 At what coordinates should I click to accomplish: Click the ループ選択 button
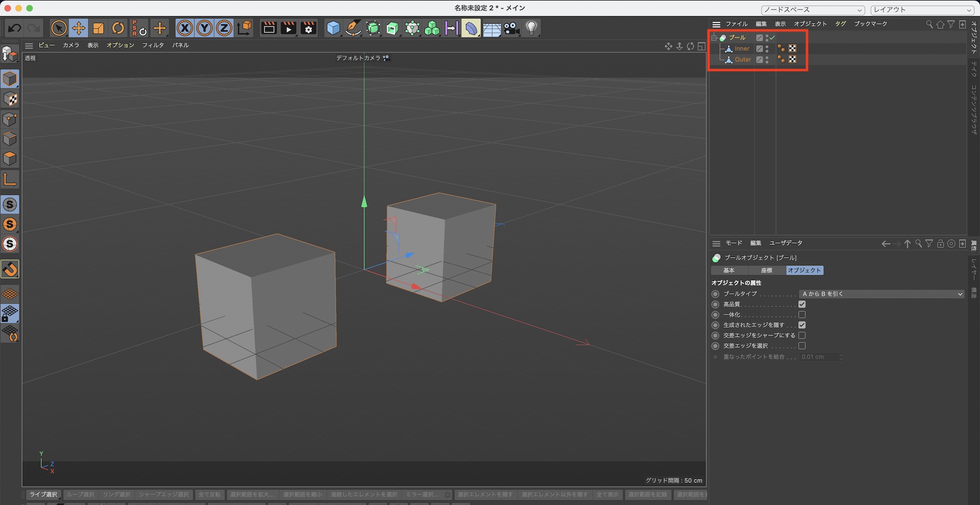click(80, 495)
